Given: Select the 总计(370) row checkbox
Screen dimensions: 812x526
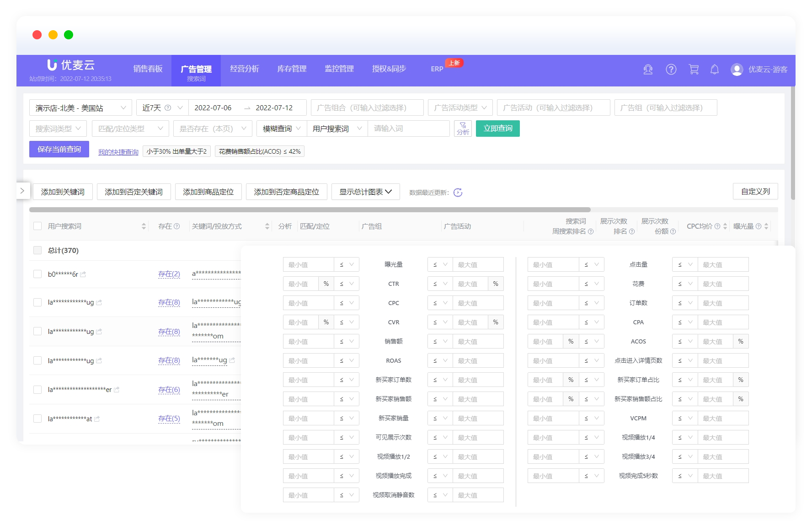Looking at the screenshot, I should pos(37,250).
